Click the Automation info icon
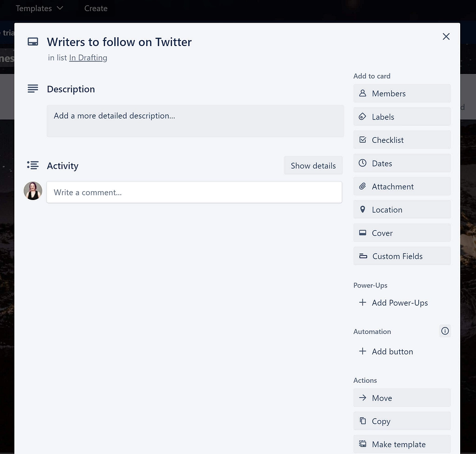Image resolution: width=476 pixels, height=454 pixels. coord(445,331)
